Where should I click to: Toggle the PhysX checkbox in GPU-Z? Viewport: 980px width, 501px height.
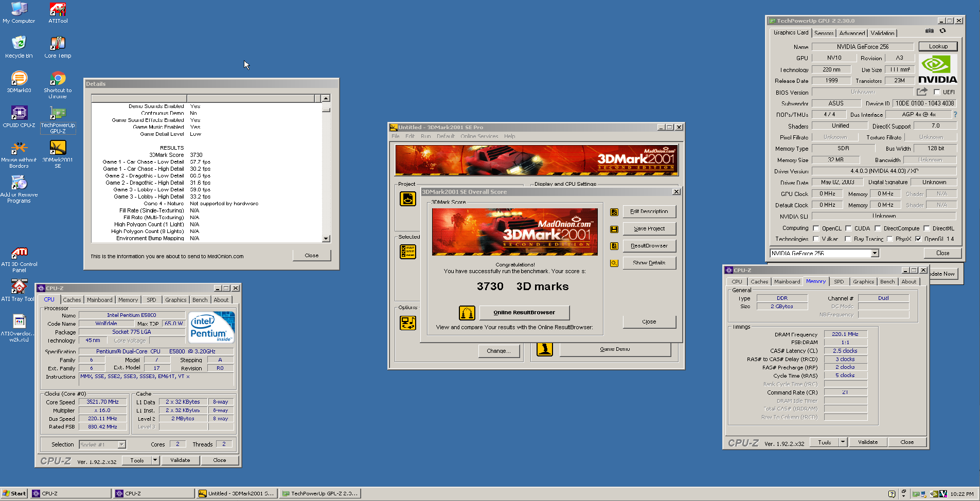(889, 239)
